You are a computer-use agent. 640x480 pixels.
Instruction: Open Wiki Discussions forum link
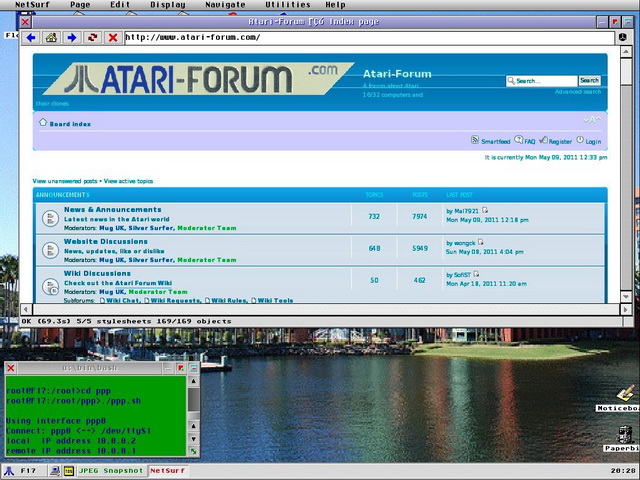click(97, 273)
